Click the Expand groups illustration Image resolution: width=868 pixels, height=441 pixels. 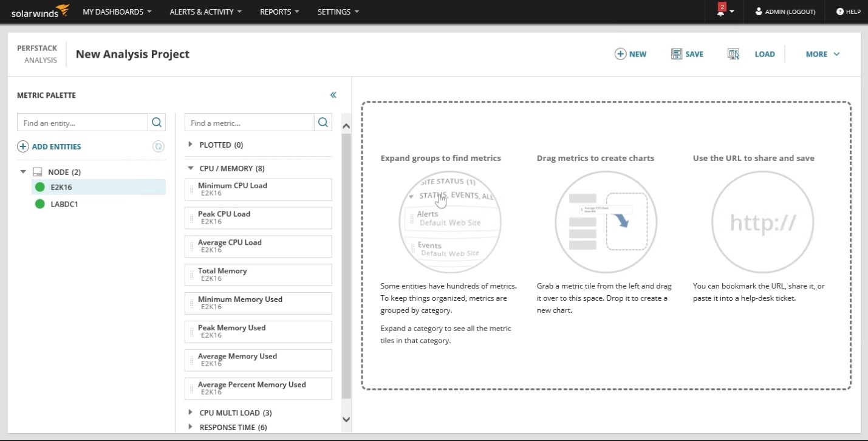pos(450,222)
